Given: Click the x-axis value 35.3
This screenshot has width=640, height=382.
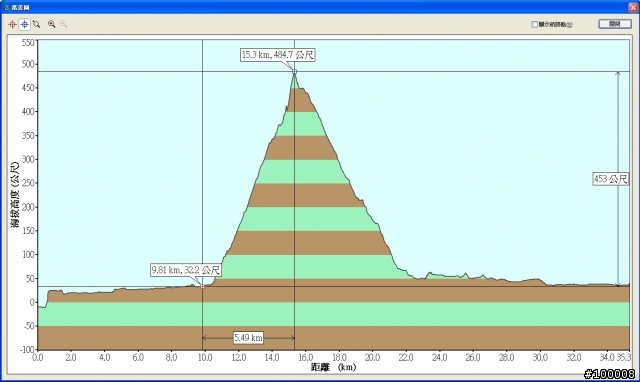Looking at the screenshot, I should click(x=623, y=358).
